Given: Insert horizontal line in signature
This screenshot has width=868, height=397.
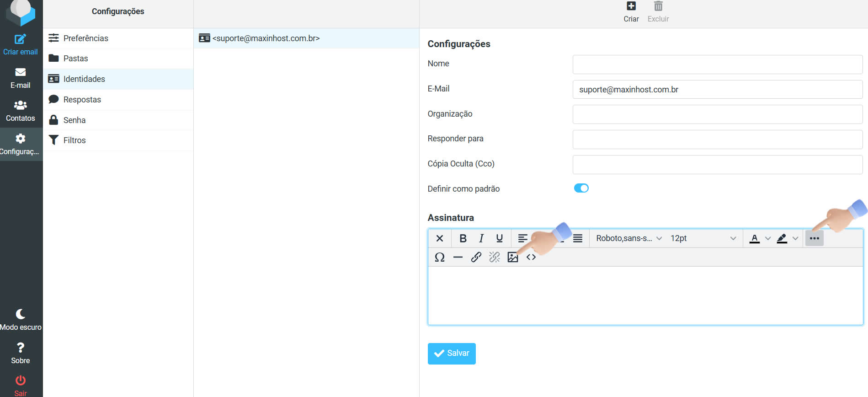Looking at the screenshot, I should pyautogui.click(x=458, y=257).
